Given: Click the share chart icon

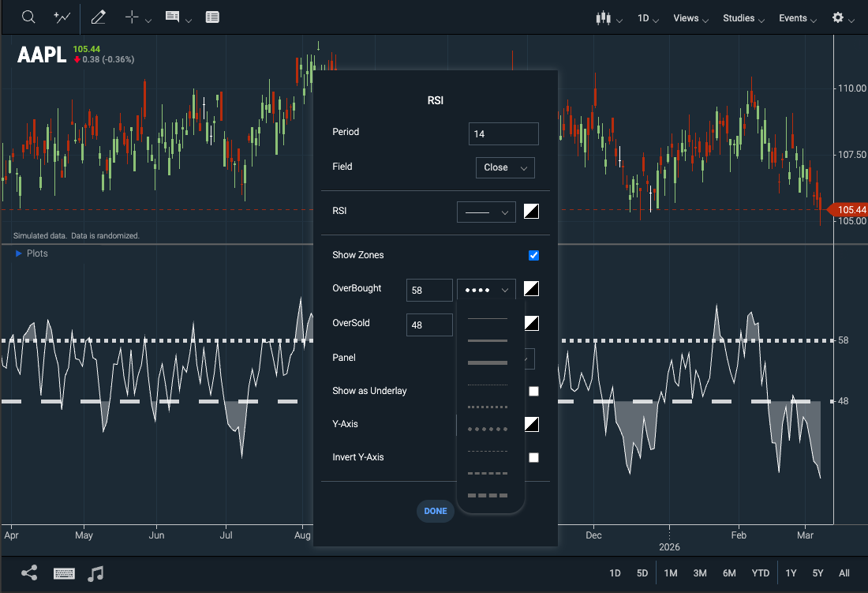Looking at the screenshot, I should [30, 573].
